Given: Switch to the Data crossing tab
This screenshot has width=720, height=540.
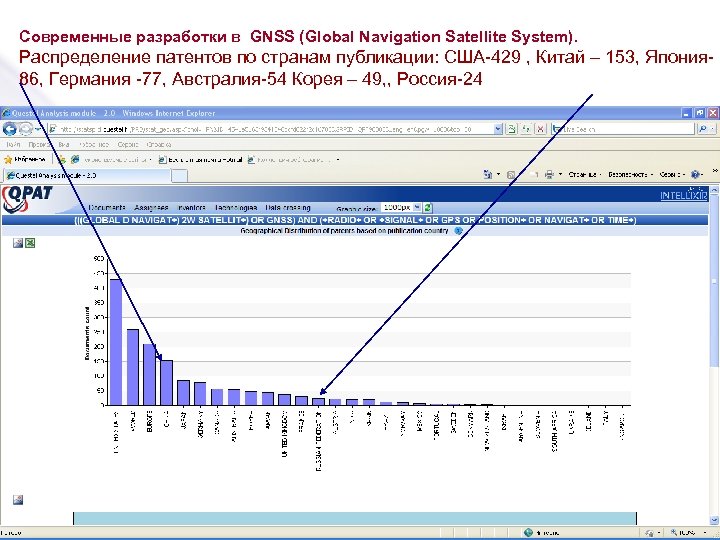Looking at the screenshot, I should click(x=288, y=208).
